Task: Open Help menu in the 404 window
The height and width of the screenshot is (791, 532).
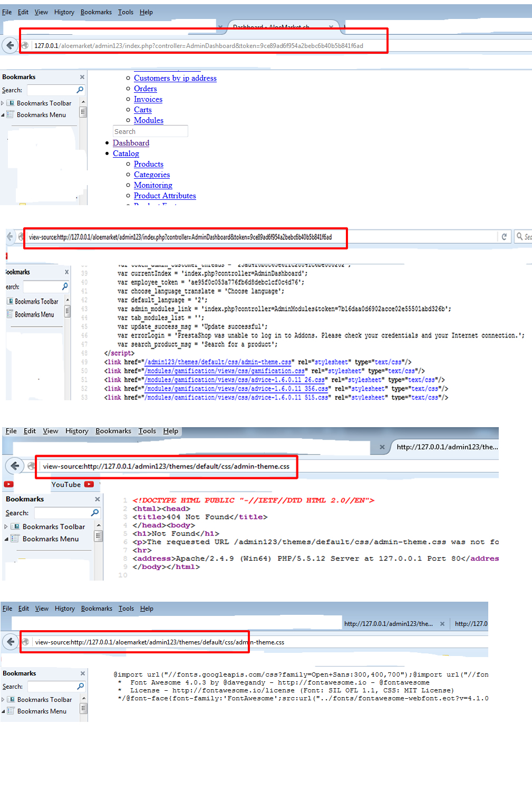Action: point(170,431)
